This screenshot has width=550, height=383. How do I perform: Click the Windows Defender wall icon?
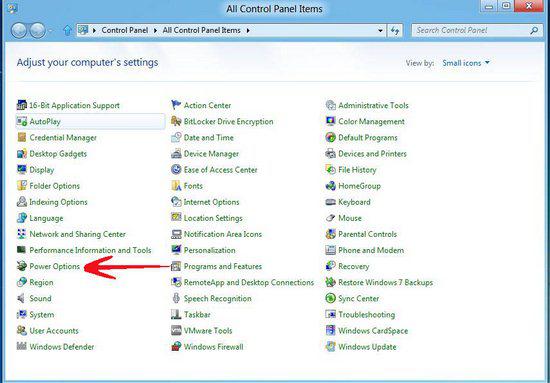click(22, 347)
